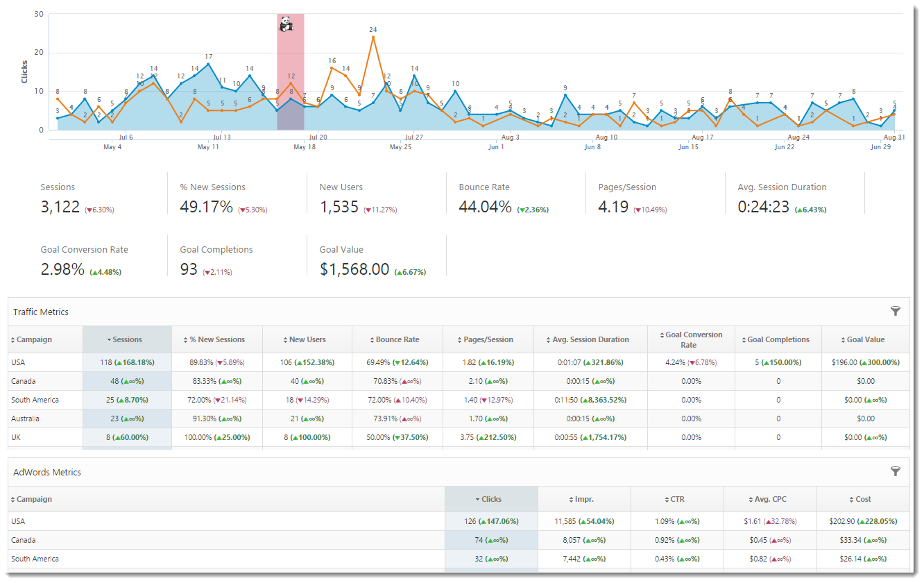Viewport: 924px width, 583px height.
Task: Click the Sessions 3,122 summary metric
Action: pos(60,207)
